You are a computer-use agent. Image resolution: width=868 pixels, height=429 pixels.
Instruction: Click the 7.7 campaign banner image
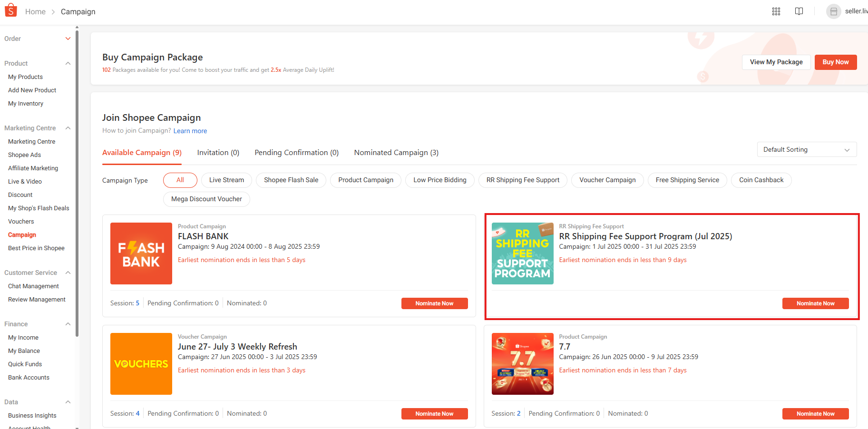[x=522, y=364]
